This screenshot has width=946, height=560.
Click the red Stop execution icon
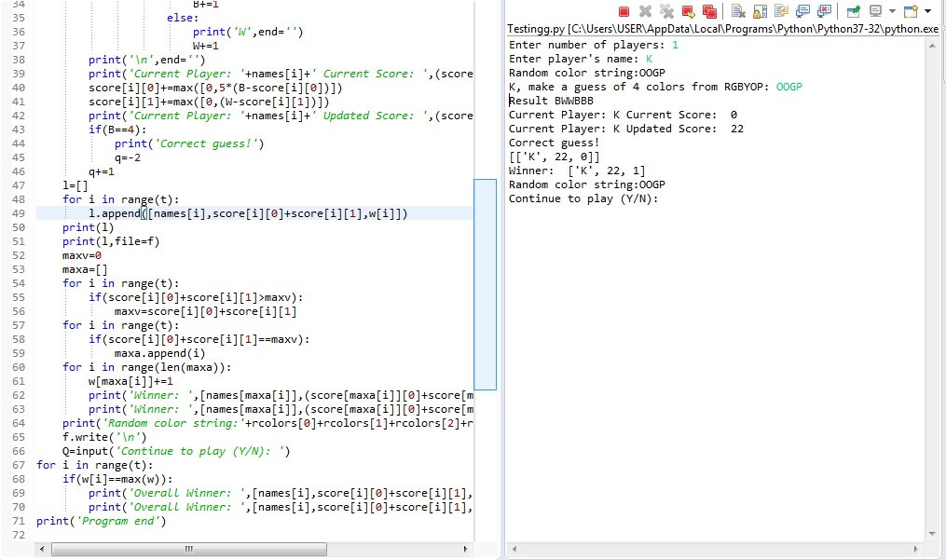(623, 11)
